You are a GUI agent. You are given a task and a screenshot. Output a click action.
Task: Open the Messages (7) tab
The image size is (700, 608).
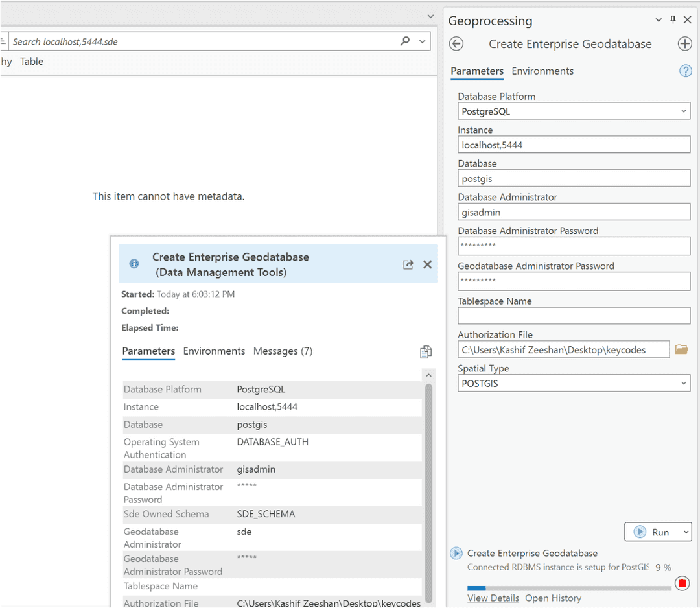(283, 351)
